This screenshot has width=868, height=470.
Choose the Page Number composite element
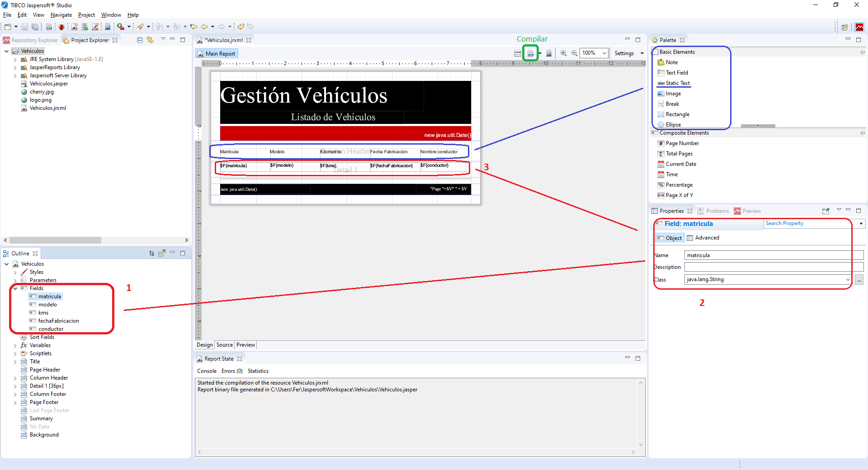click(x=682, y=143)
